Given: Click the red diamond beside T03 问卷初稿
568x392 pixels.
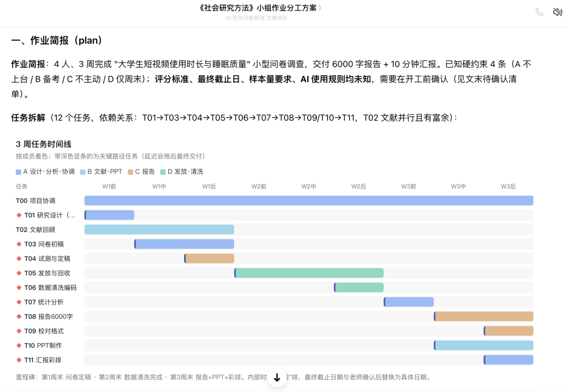Looking at the screenshot, I should [19, 244].
